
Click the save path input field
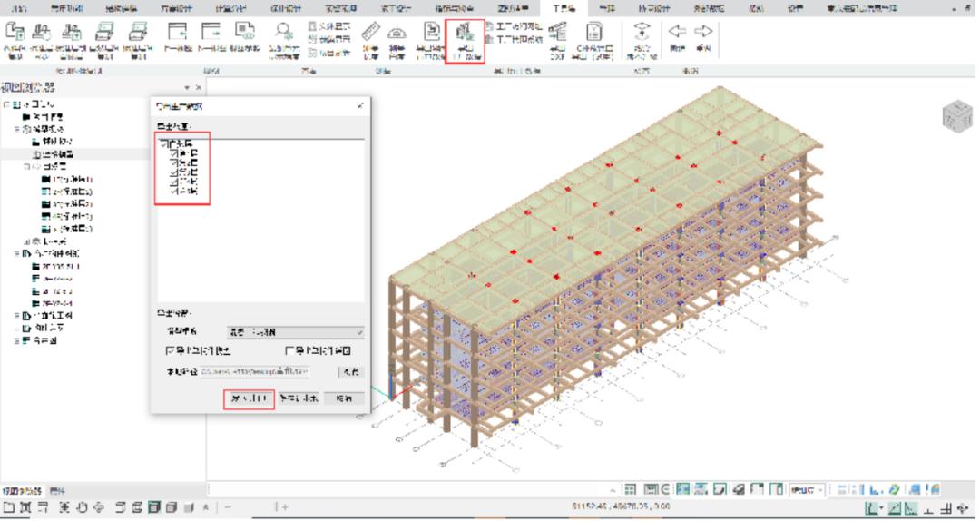[255, 371]
